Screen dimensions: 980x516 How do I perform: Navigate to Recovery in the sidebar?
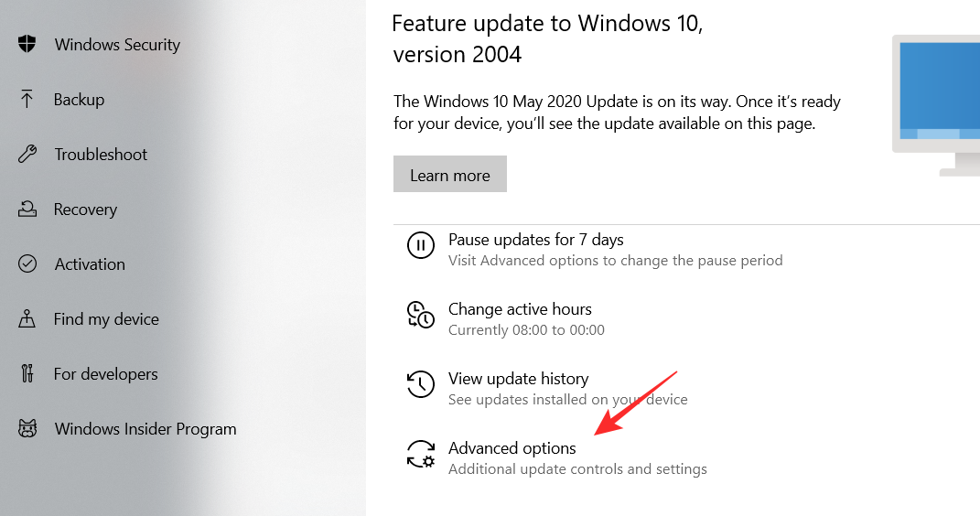coord(85,210)
